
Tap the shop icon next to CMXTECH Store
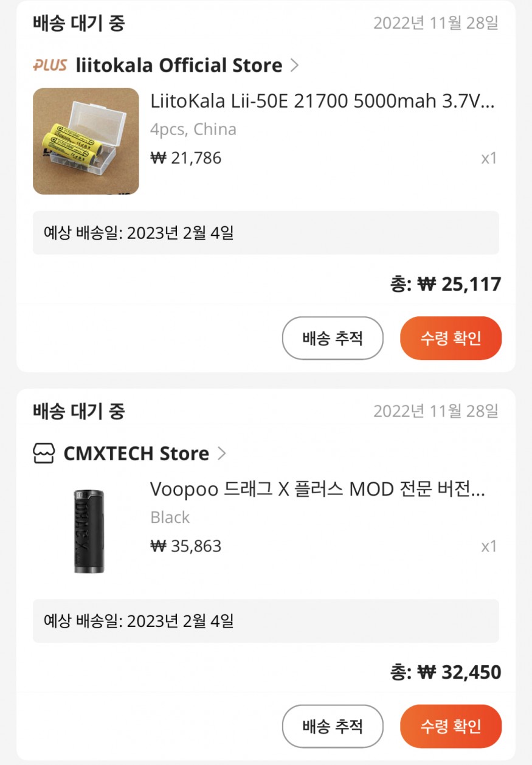[44, 454]
